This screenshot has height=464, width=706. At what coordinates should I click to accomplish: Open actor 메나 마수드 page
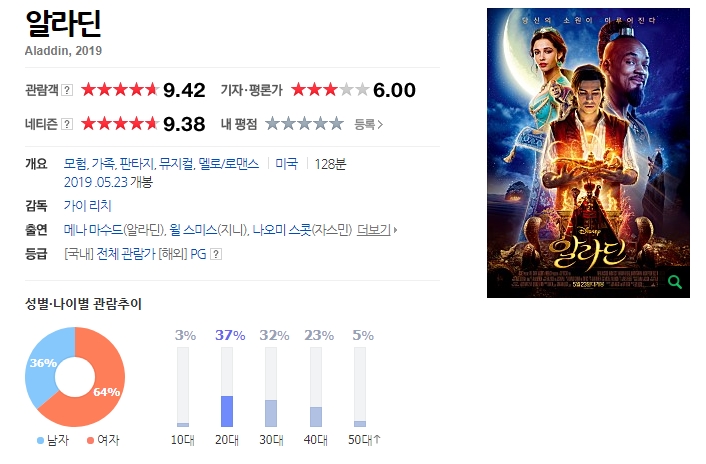point(93,230)
